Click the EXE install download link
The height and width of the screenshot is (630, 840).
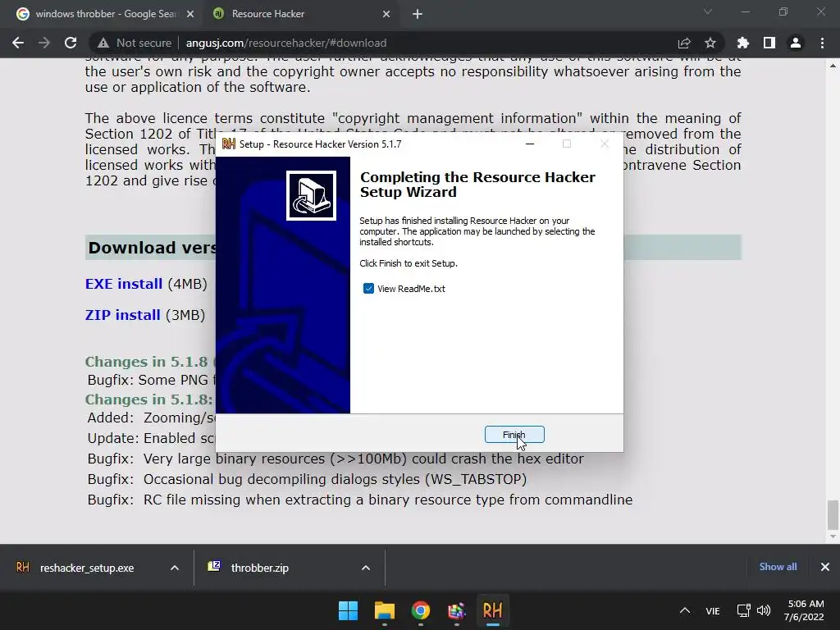pyautogui.click(x=124, y=284)
